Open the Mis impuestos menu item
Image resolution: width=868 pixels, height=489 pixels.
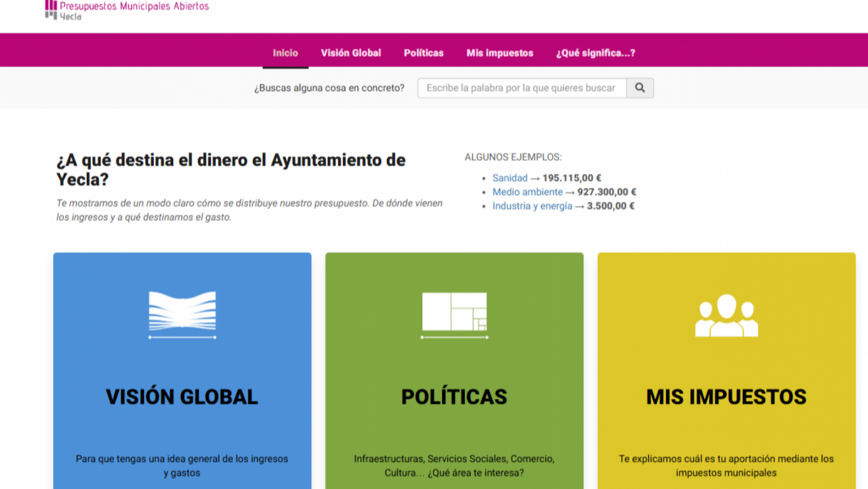(x=500, y=53)
